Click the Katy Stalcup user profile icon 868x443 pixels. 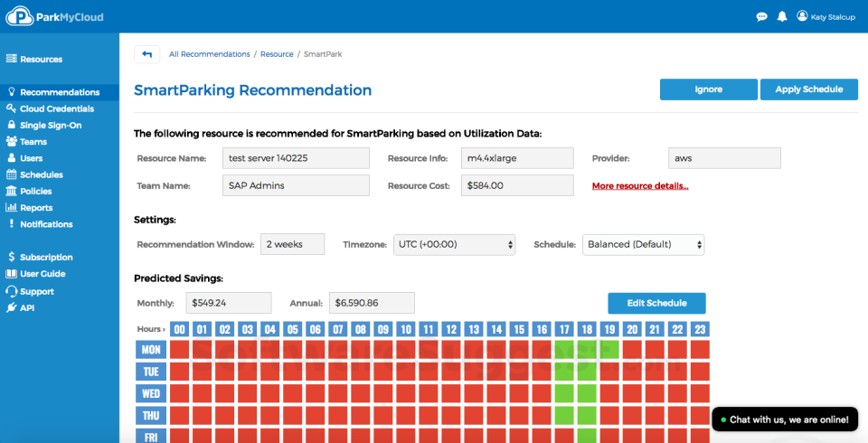coord(801,16)
